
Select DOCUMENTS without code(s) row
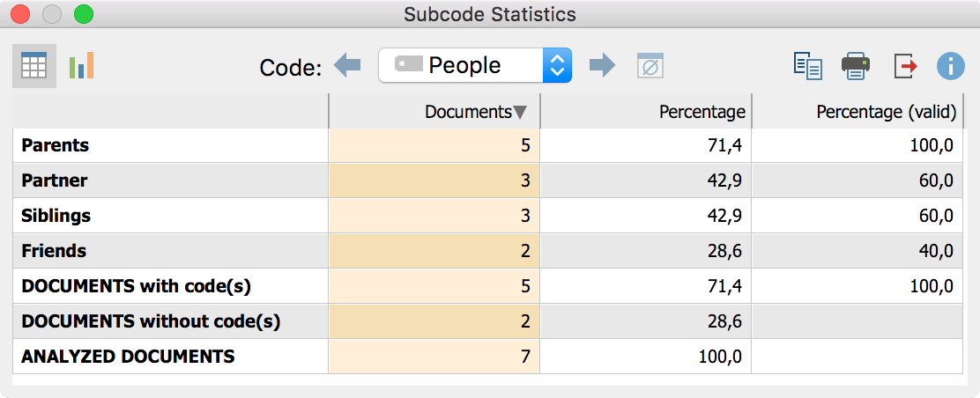pyautogui.click(x=487, y=321)
